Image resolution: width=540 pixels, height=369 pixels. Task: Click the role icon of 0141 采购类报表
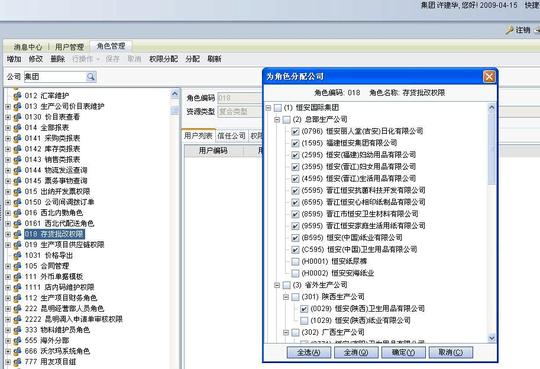pos(17,139)
